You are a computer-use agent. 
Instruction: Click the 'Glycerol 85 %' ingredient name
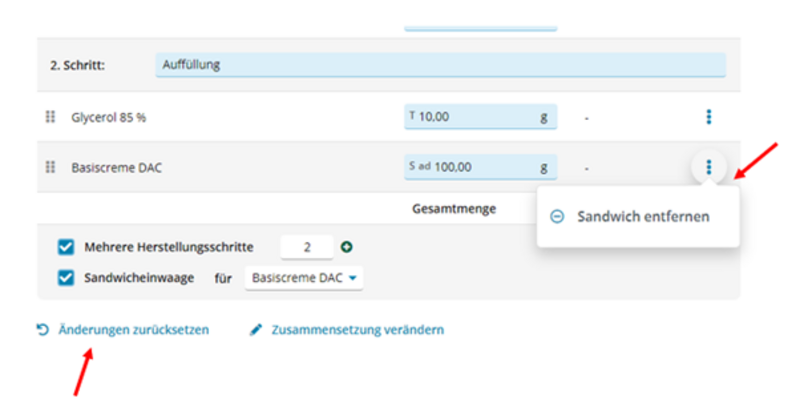point(109,117)
